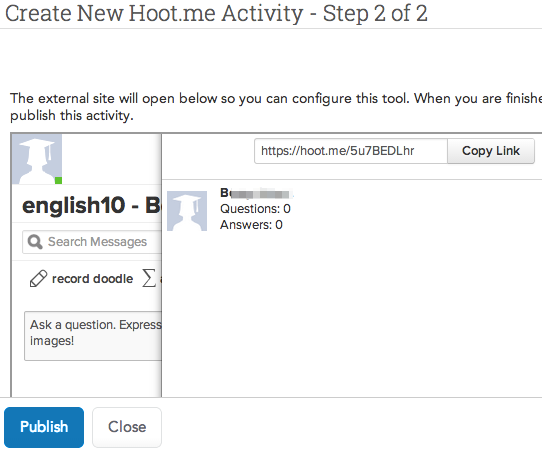Click the graduate profile avatar top left
The image size is (542, 453).
pos(37,159)
